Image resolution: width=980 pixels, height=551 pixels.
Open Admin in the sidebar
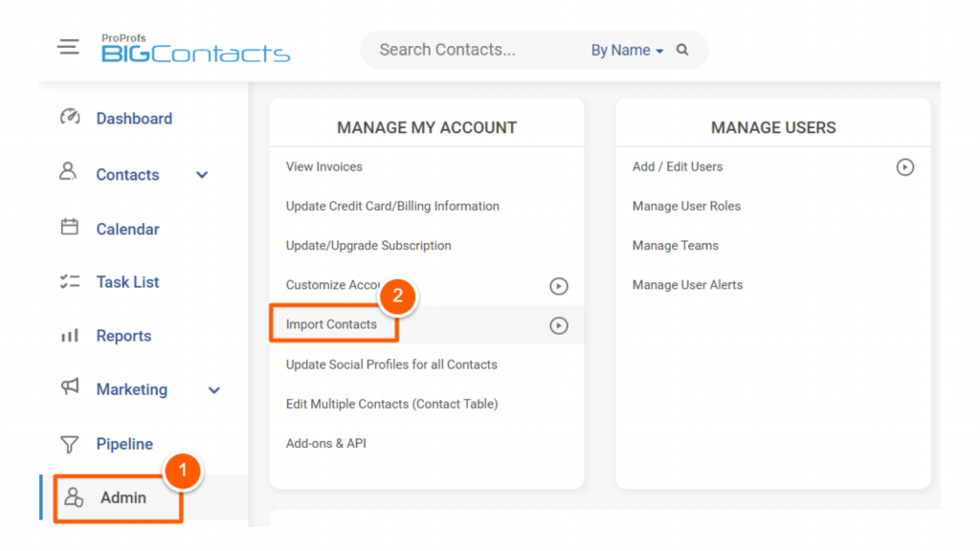point(122,497)
